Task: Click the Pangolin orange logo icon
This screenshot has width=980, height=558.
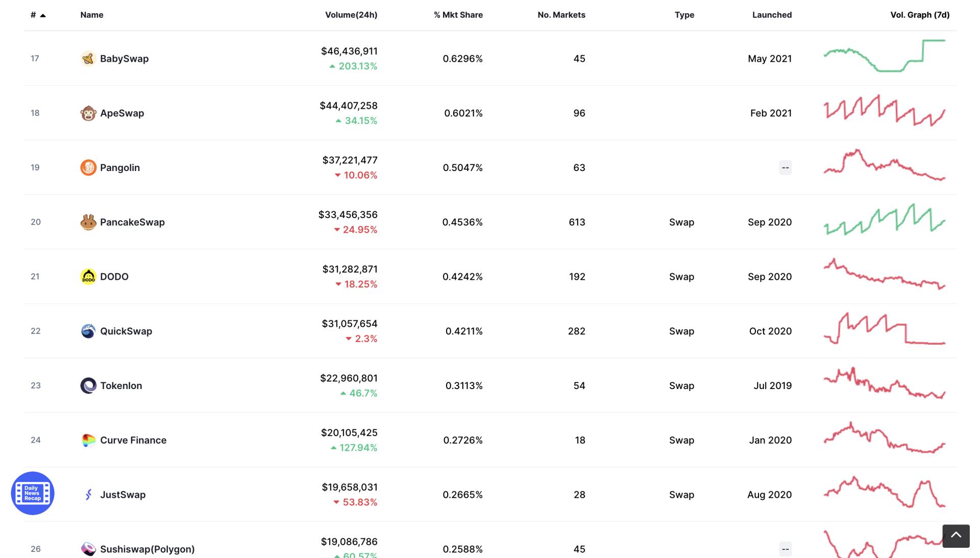Action: click(88, 167)
